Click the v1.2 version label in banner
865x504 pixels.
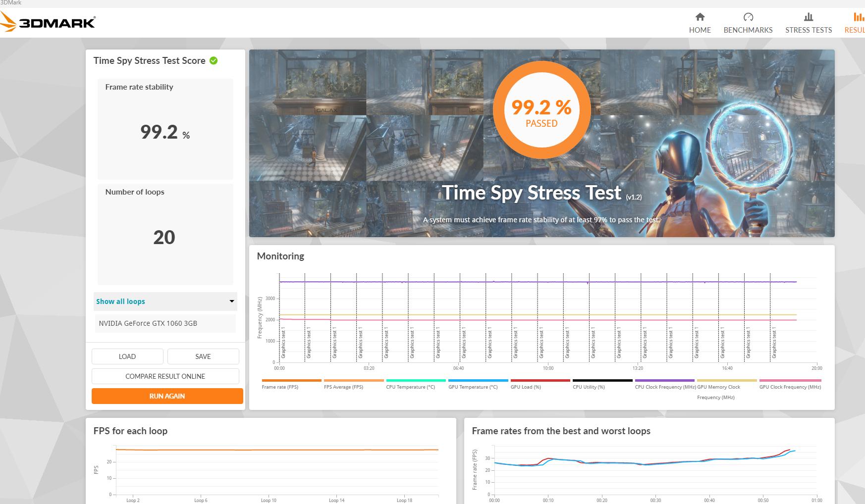point(634,197)
